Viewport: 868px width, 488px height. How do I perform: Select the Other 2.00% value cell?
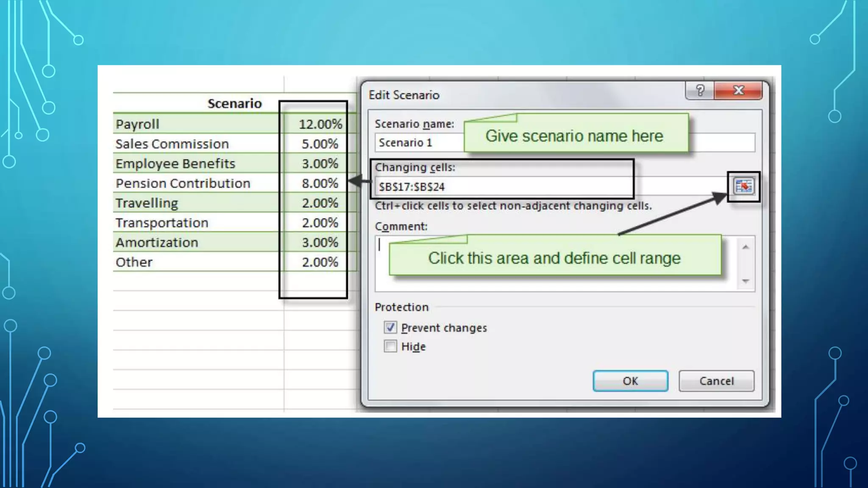(x=320, y=262)
